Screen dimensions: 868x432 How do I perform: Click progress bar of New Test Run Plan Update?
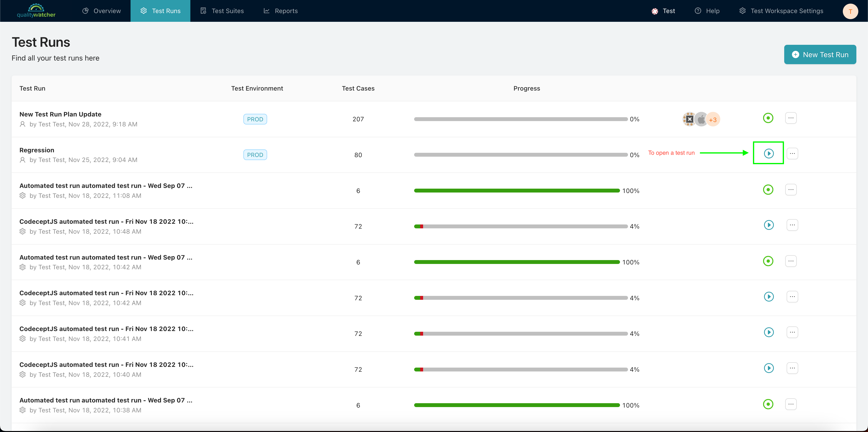(x=521, y=119)
